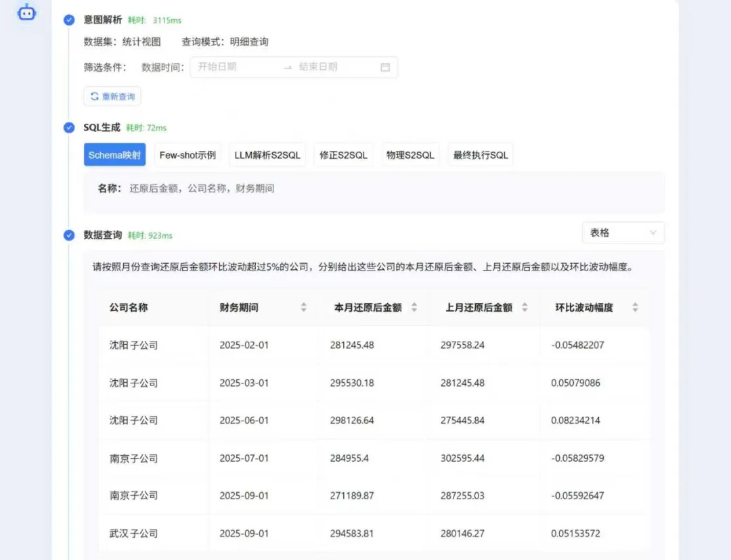The height and width of the screenshot is (560, 731).
Task: Sort the 本月还原后金额 column
Action: pos(414,307)
